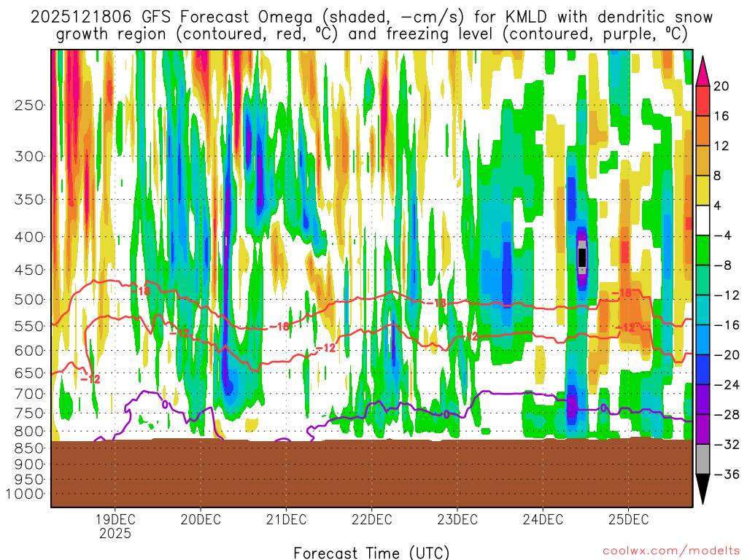Click the 20DEC date label
The image size is (747, 560).
[200, 519]
